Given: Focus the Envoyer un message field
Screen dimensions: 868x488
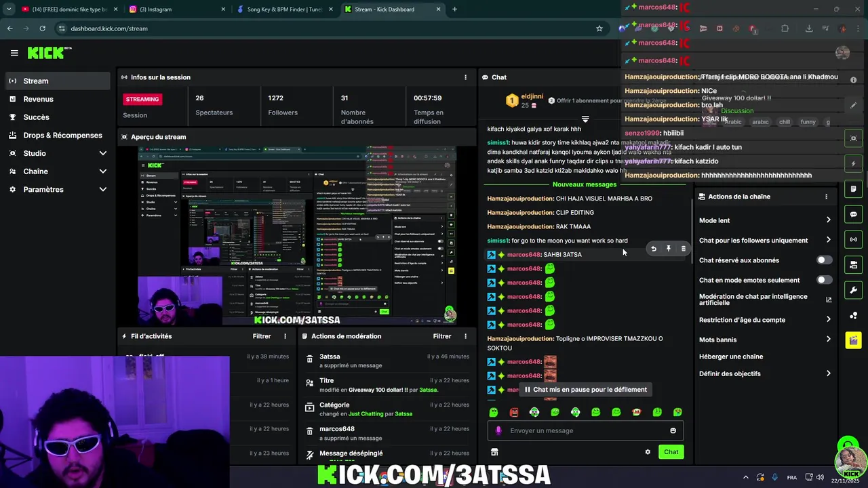Looking at the screenshot, I should (585, 430).
